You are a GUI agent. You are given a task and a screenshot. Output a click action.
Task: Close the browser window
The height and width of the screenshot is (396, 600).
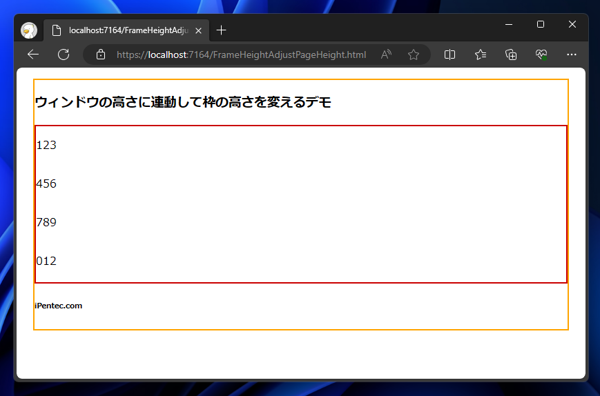pos(572,24)
